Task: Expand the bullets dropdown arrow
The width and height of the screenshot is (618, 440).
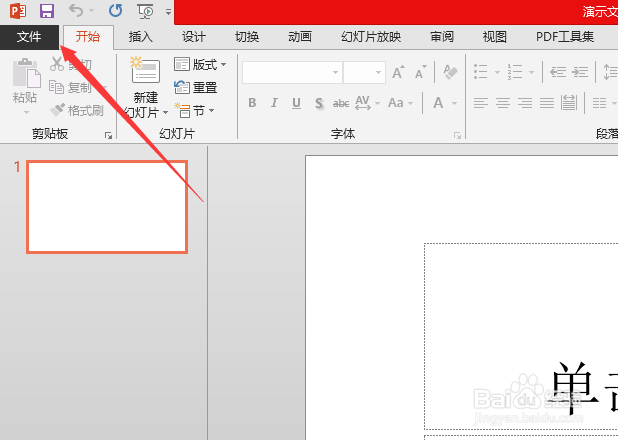Action: (497, 73)
